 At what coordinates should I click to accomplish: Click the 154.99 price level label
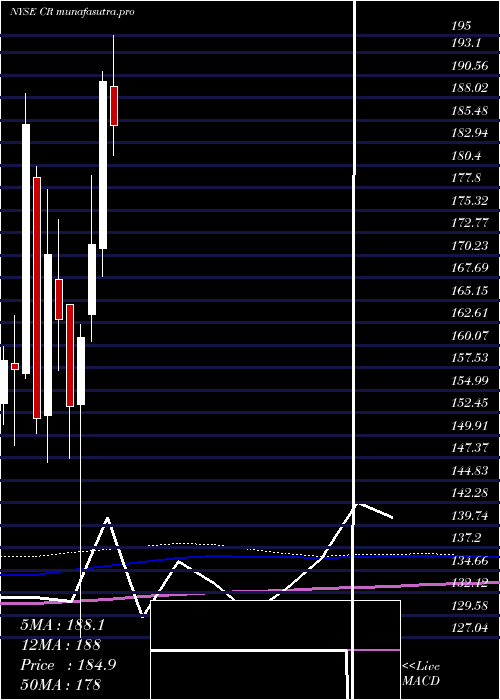(470, 380)
